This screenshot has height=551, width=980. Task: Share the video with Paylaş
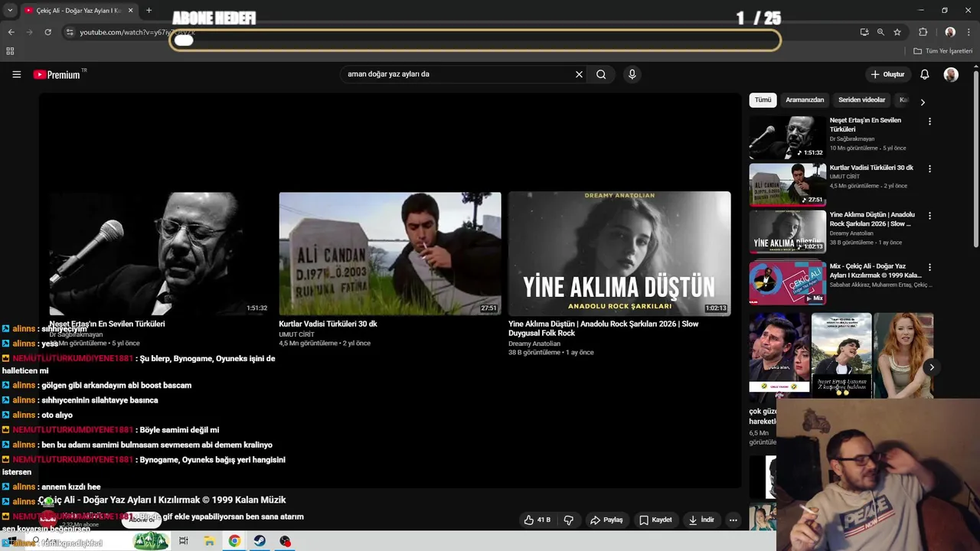606,520
